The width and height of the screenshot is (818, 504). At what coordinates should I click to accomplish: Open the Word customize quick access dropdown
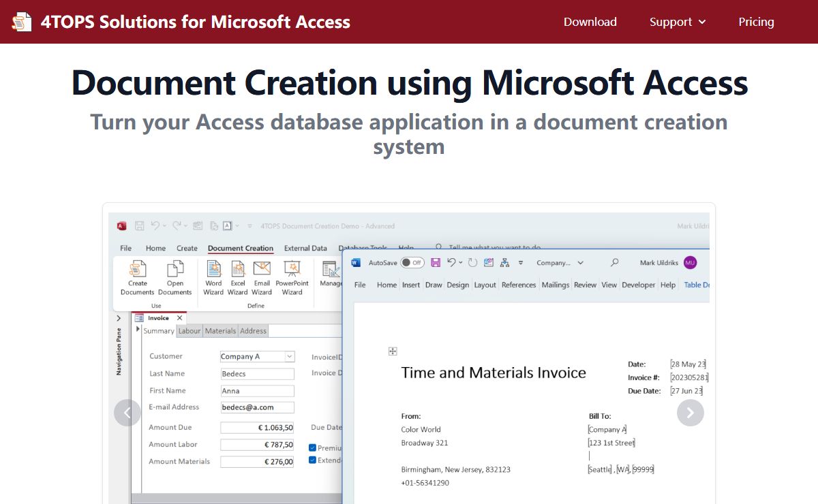521,262
